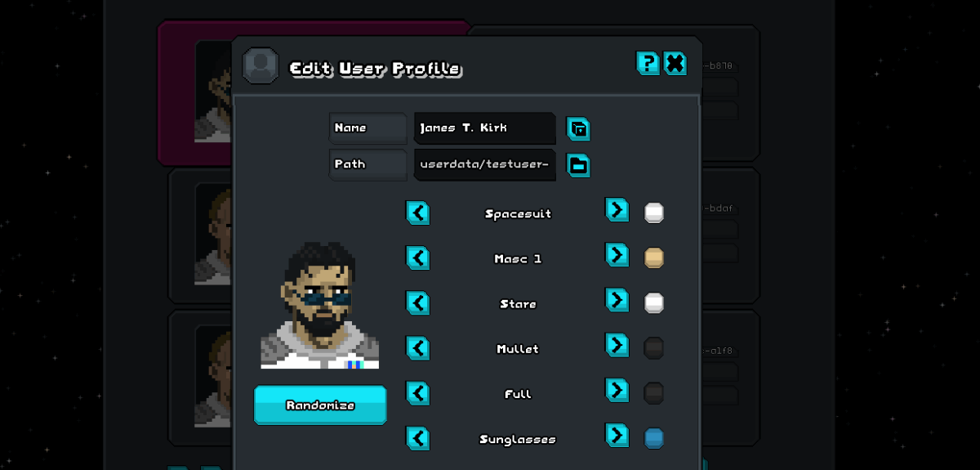Image resolution: width=980 pixels, height=470 pixels.
Task: Go to next expression after Stare
Action: point(617,300)
